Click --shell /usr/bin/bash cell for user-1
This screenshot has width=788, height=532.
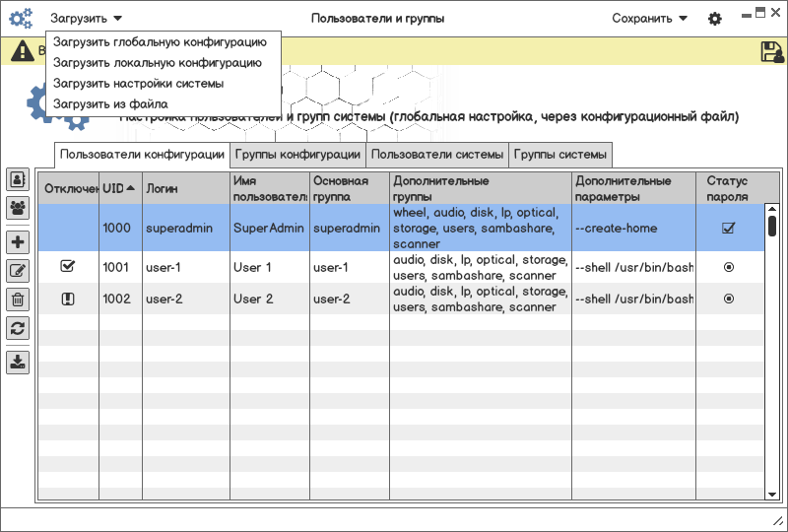click(633, 267)
